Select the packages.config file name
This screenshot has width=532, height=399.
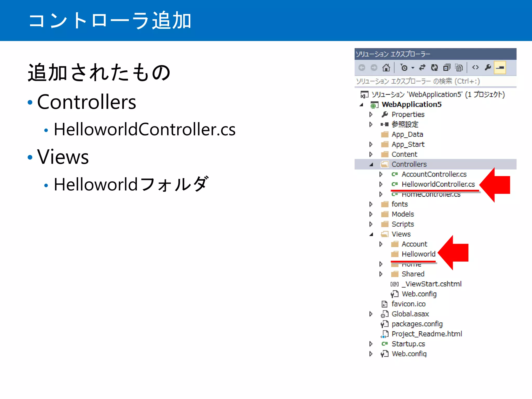tap(417, 324)
